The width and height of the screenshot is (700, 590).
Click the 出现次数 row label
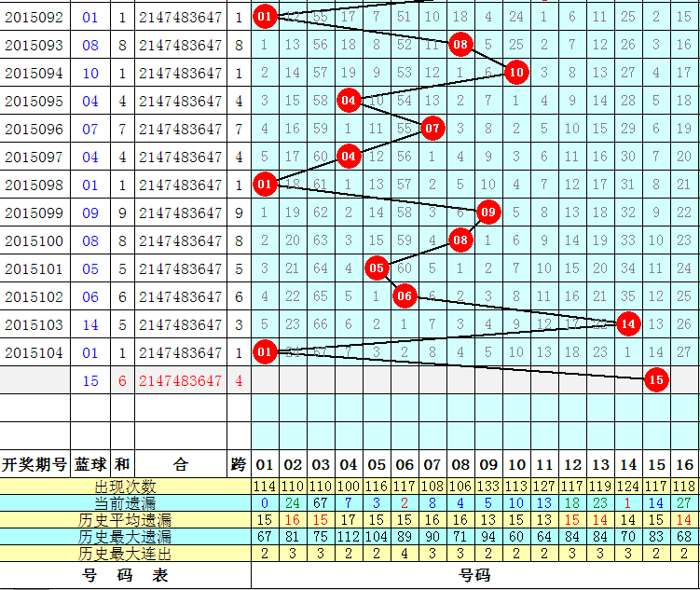pos(126,487)
